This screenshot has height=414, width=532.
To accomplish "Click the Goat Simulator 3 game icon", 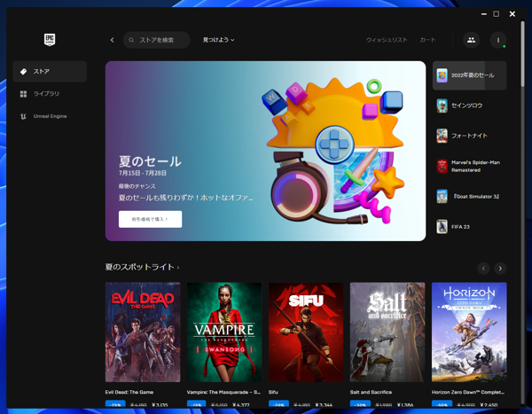I will [x=442, y=197].
